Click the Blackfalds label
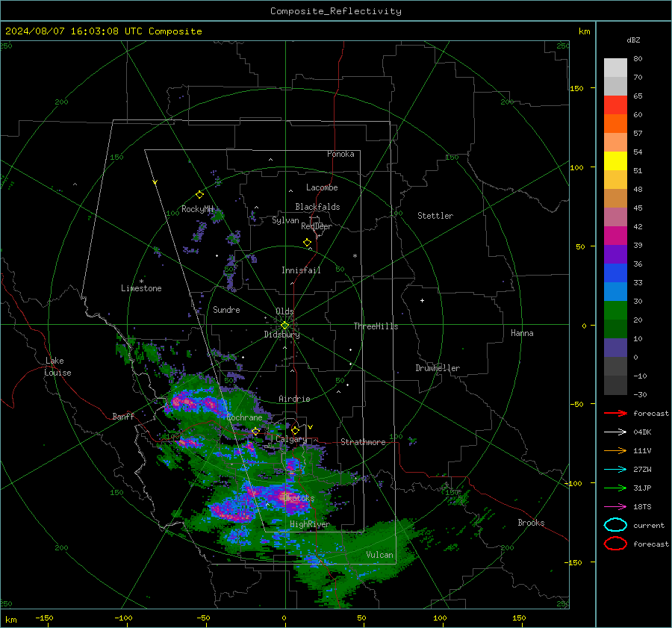Screen dimensions: 672x628 317,207
